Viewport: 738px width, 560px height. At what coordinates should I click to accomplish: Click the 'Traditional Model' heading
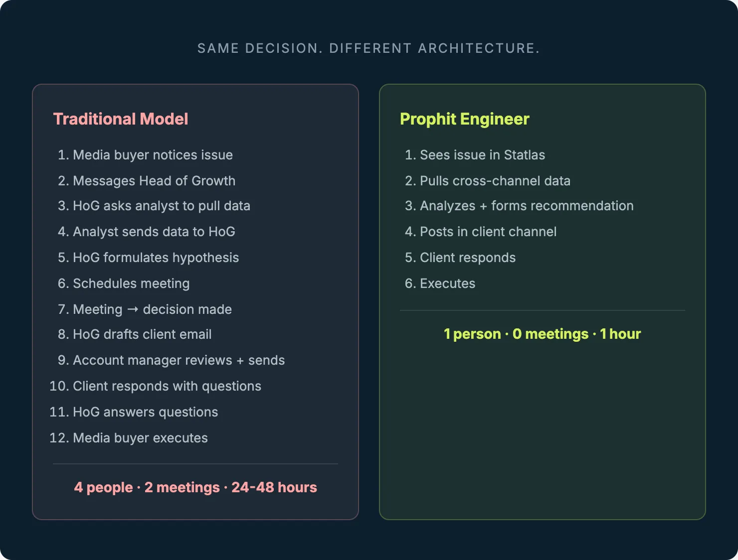coord(121,119)
